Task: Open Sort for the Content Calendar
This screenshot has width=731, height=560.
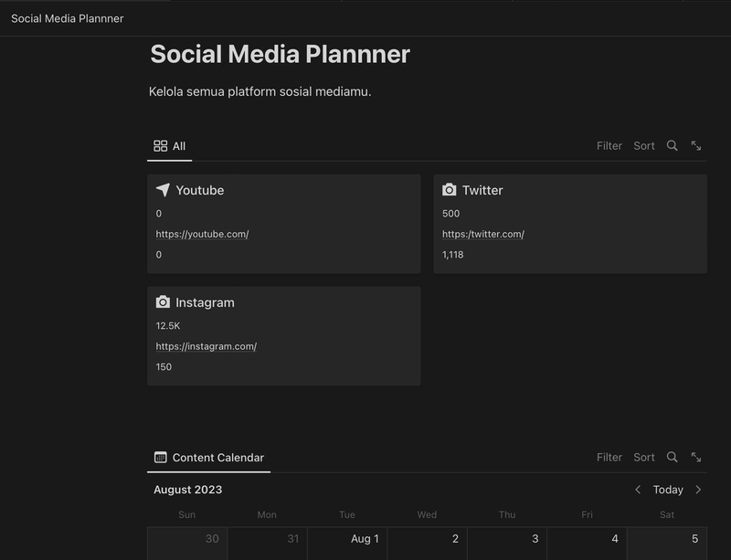Action: pyautogui.click(x=644, y=458)
